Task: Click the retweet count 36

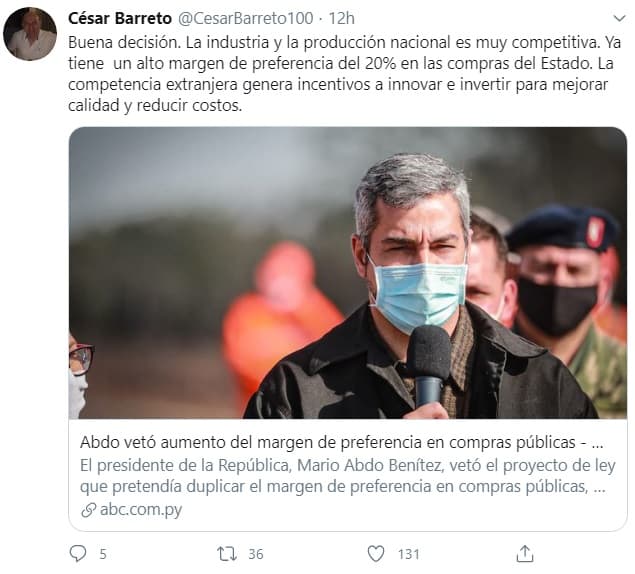Action: coord(256,554)
